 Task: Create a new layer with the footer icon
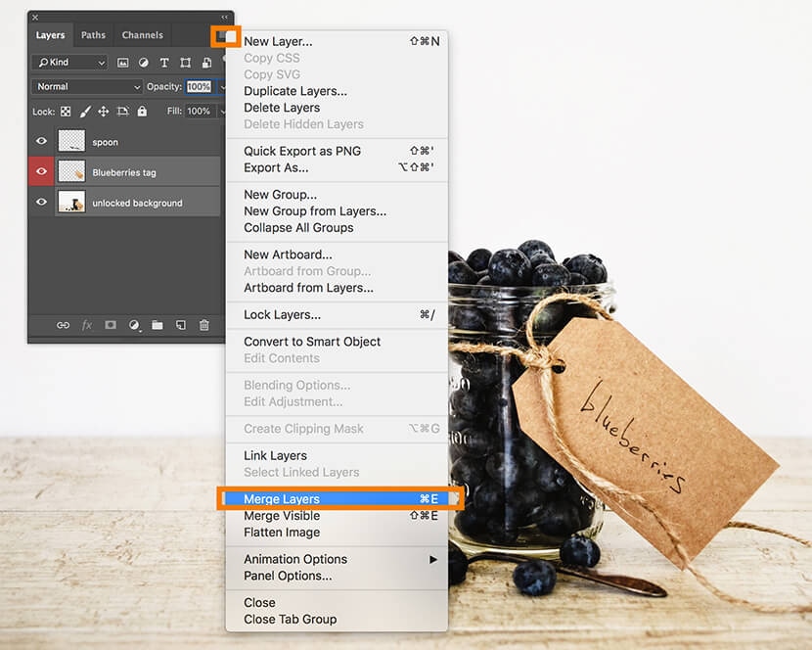tap(181, 325)
